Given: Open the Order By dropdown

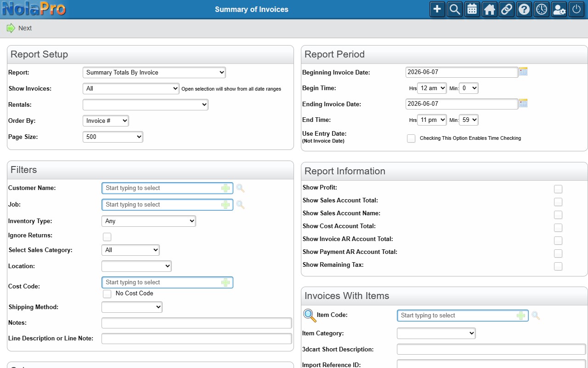Looking at the screenshot, I should (x=106, y=121).
